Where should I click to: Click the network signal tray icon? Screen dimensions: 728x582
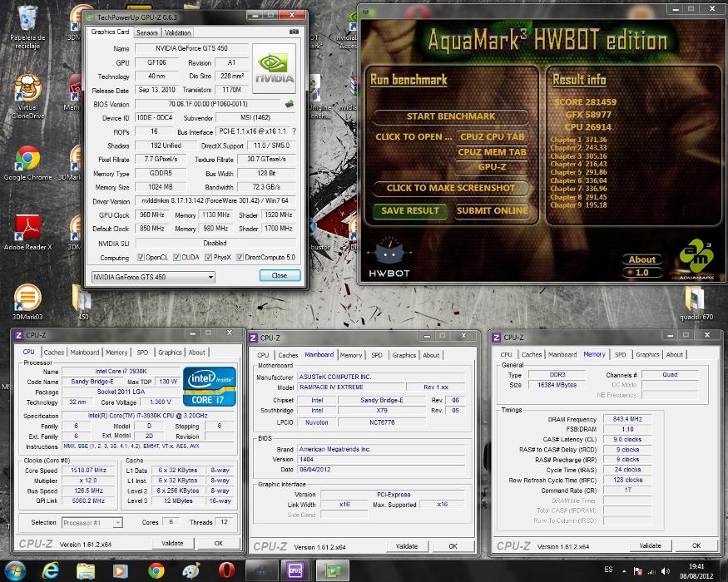[651, 571]
